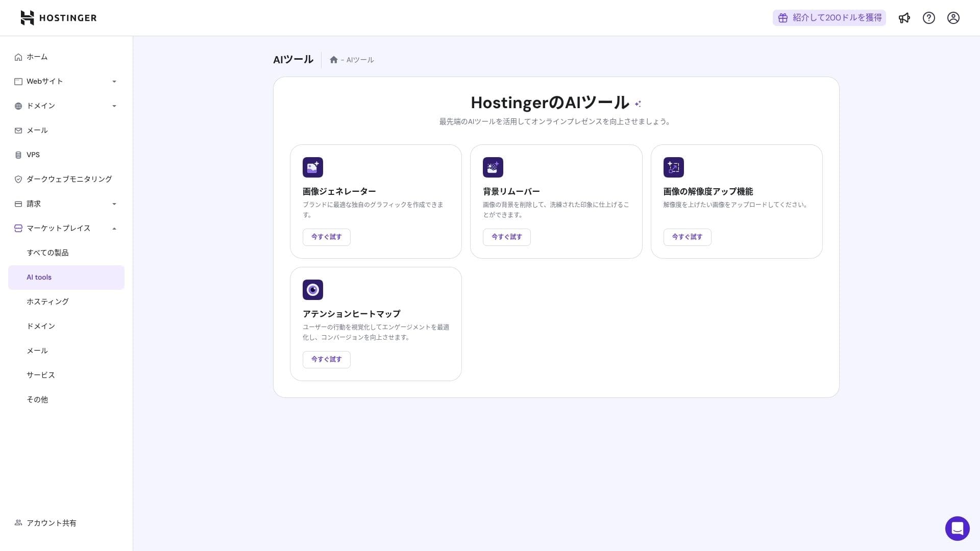
Task: Open メール in the top sidebar menu
Action: pos(66,131)
